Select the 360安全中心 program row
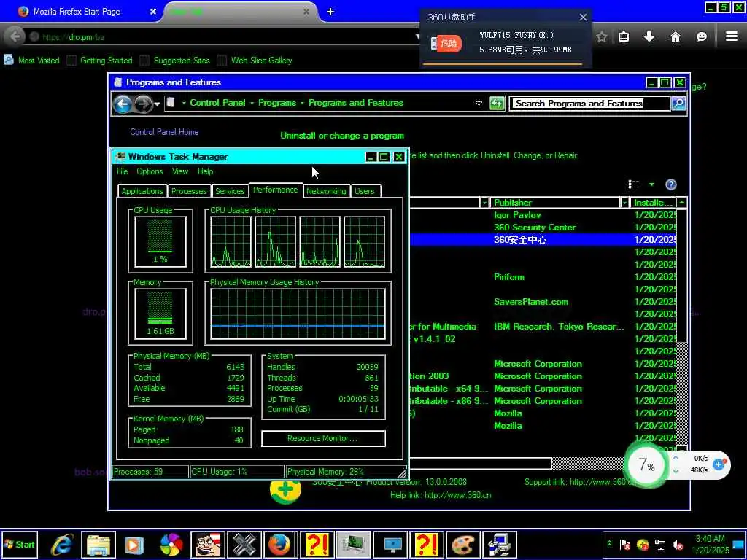Image resolution: width=747 pixels, height=560 pixels. pos(543,239)
